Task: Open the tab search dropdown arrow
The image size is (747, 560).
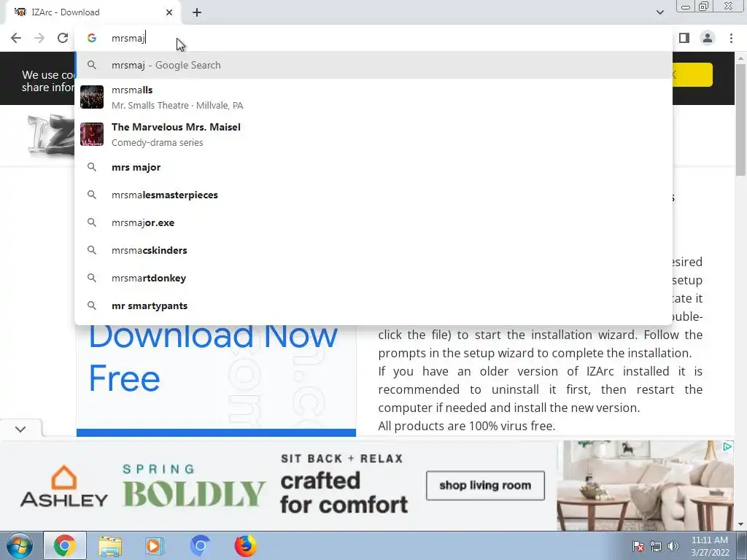Action: coord(659,12)
